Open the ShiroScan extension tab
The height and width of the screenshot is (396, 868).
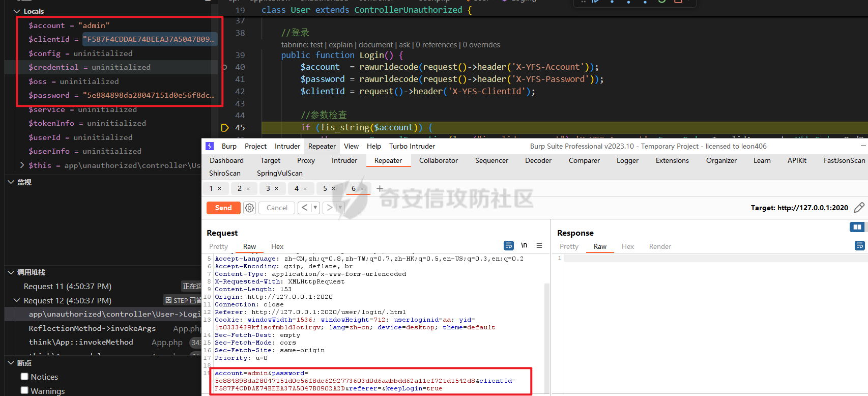225,173
